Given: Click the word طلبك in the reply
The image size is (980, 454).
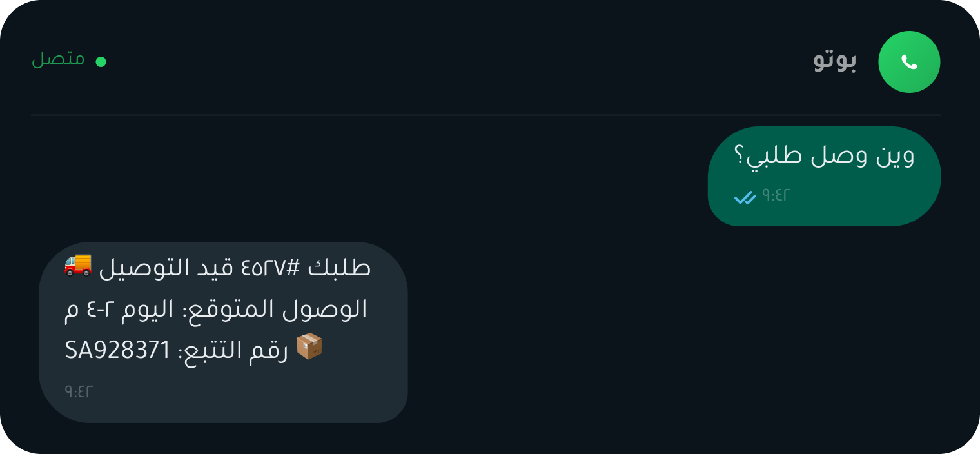Looking at the screenshot, I should coord(339,268).
